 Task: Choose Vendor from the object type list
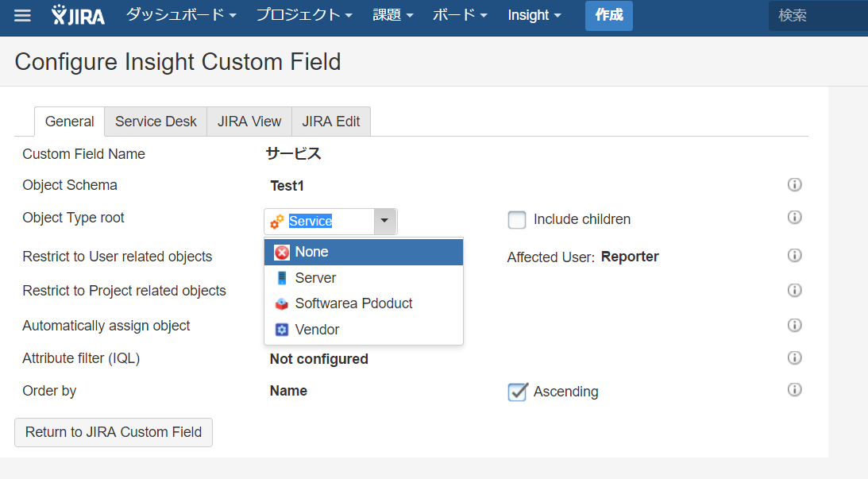364,330
